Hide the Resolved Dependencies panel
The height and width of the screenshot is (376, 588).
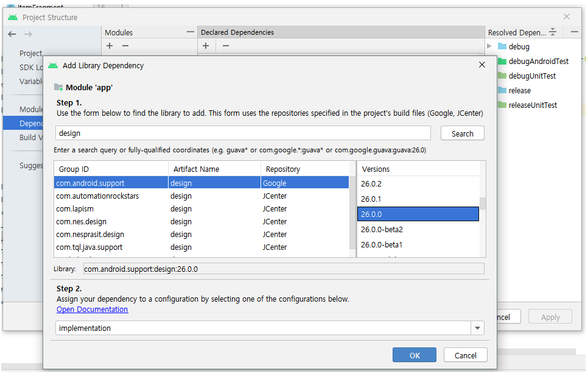click(574, 32)
